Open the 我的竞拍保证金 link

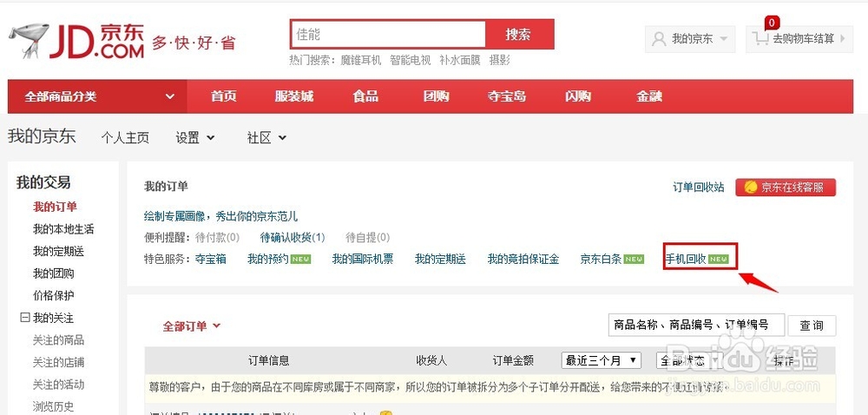click(x=523, y=259)
